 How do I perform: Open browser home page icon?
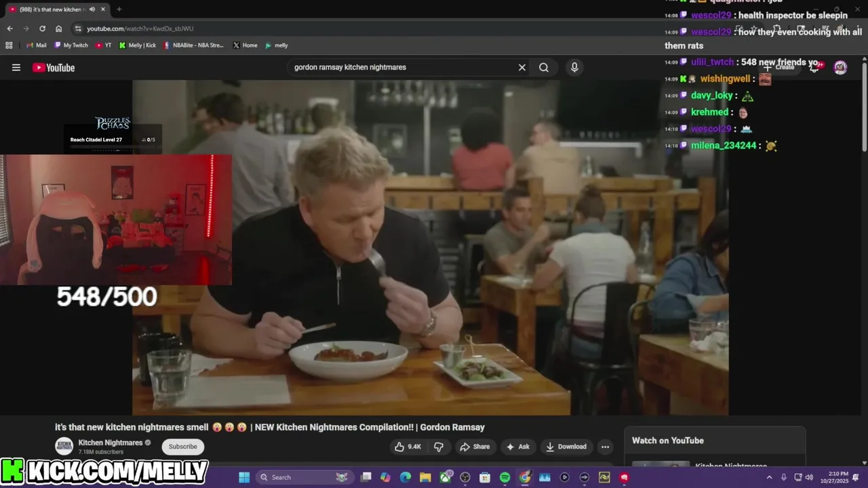(x=59, y=28)
